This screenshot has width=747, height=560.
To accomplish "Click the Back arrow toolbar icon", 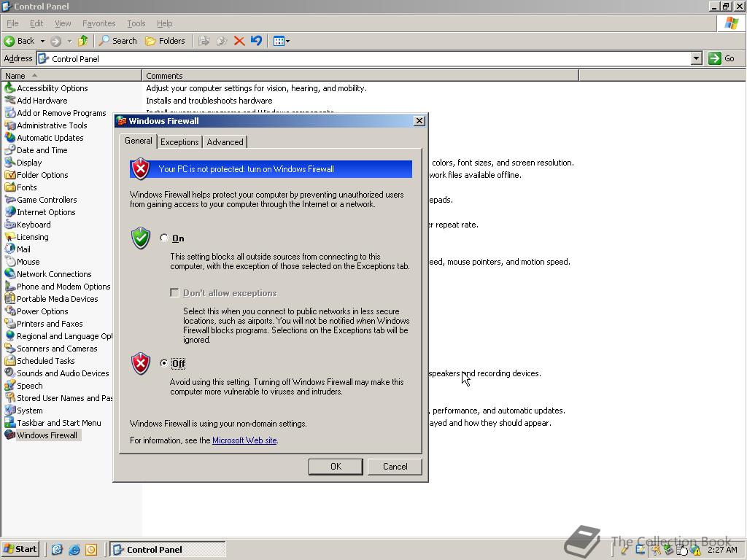I will (x=9, y=41).
